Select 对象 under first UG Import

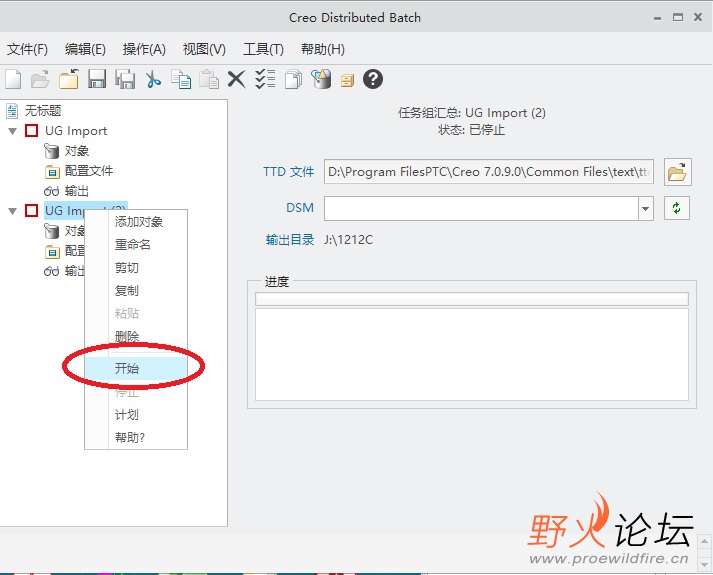76,150
